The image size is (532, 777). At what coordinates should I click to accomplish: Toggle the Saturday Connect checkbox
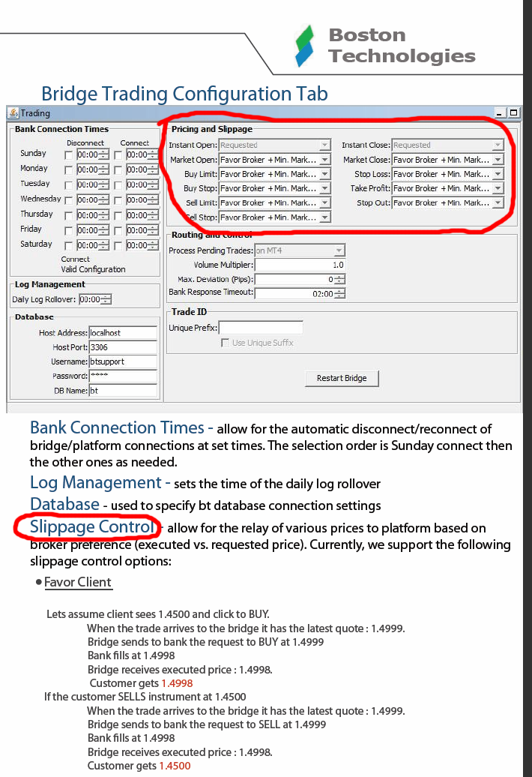pos(118,245)
